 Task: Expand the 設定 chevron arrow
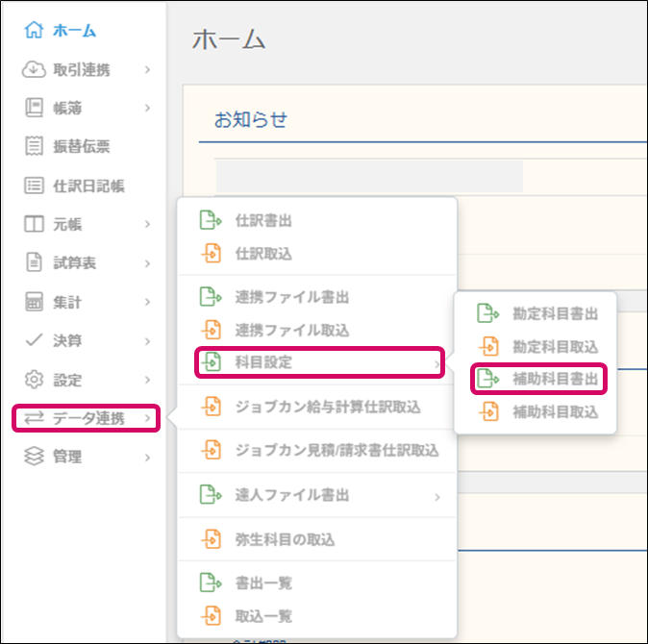coord(148,380)
